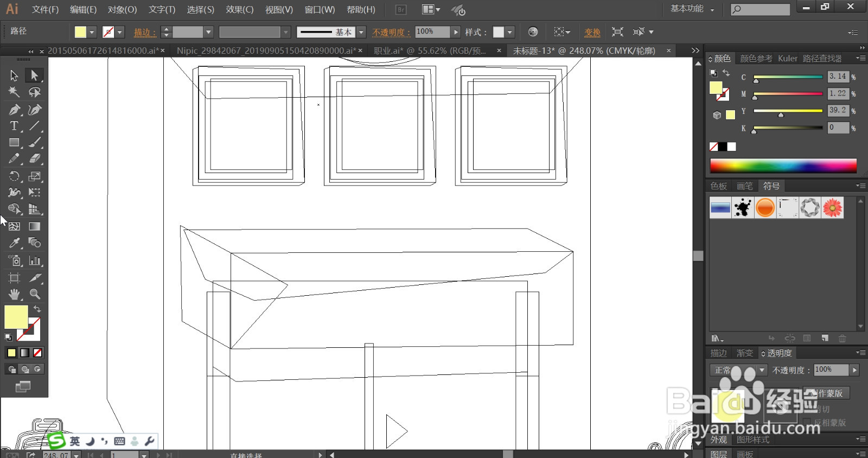Select the Rectangle tool
Viewport: 868px width, 458px height.
(x=14, y=143)
